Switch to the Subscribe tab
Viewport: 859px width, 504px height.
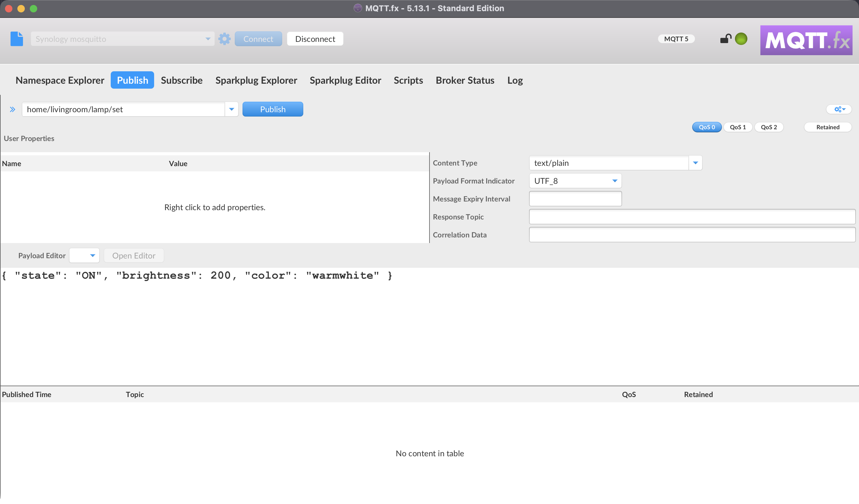(182, 80)
